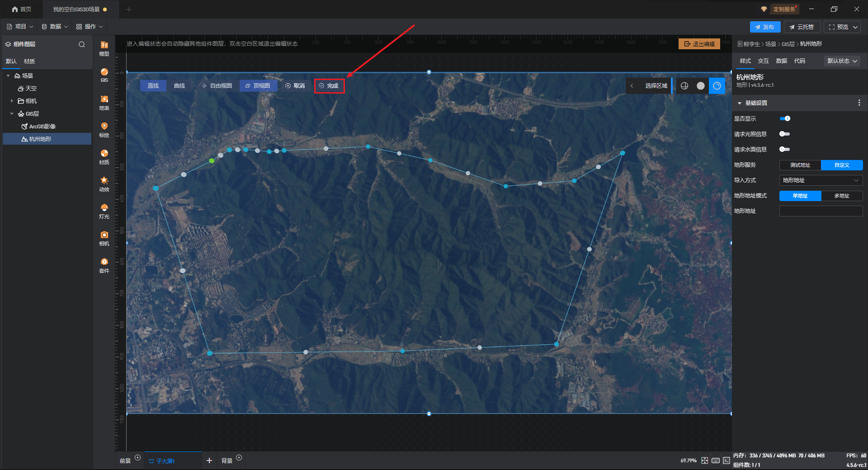Open the 动效 (Effects) component icon
Viewport: 868px width, 470px height.
tap(104, 183)
